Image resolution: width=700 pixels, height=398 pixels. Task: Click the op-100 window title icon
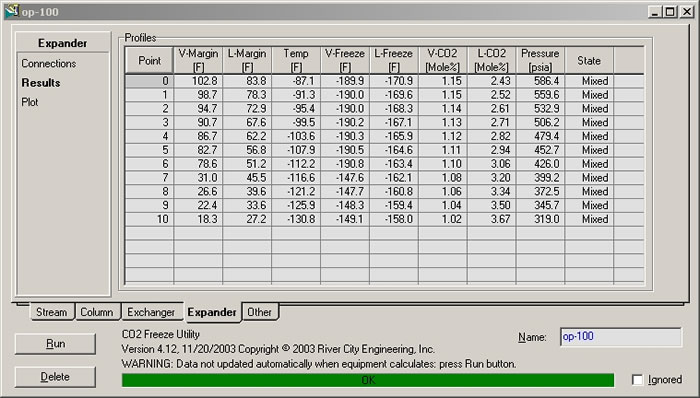tap(12, 11)
